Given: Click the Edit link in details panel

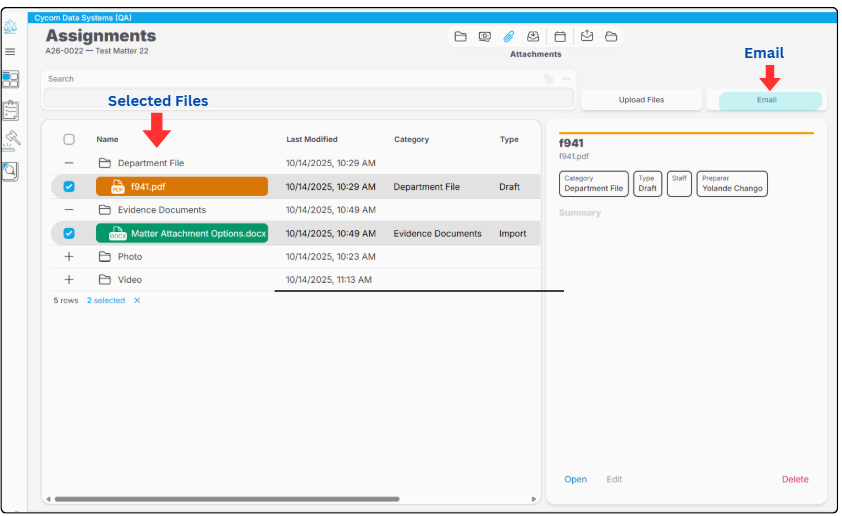Looking at the screenshot, I should click(614, 479).
